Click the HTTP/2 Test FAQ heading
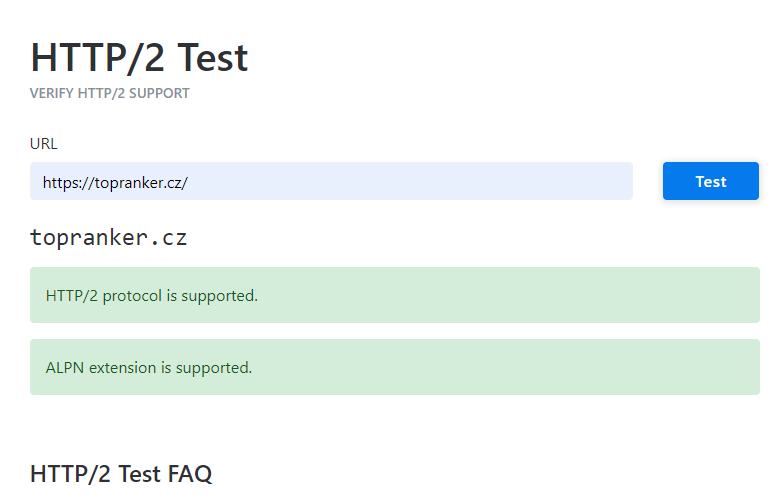 (x=121, y=474)
